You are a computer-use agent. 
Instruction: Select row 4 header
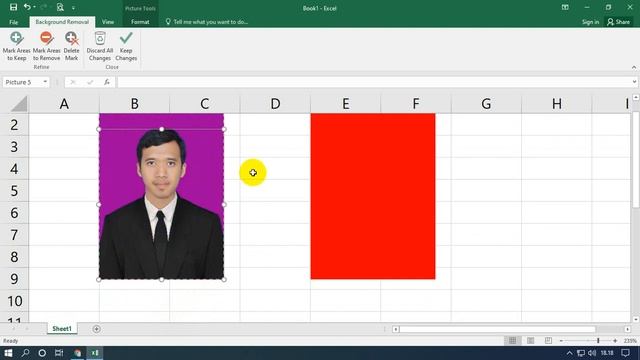(14, 169)
